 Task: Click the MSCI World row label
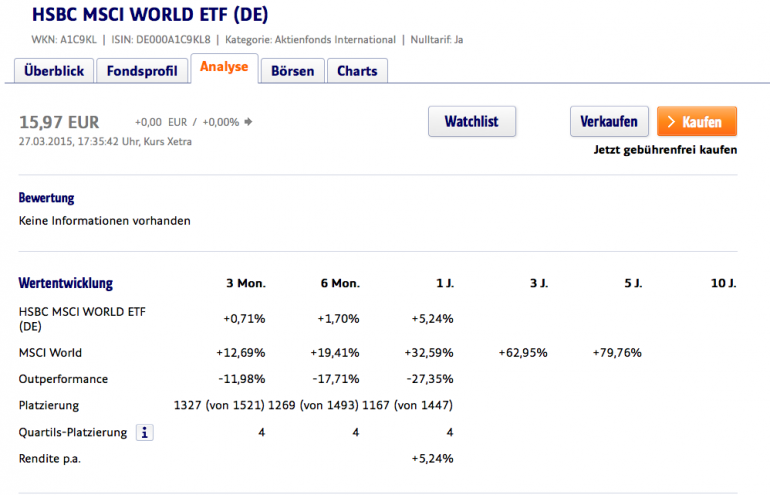coord(50,353)
